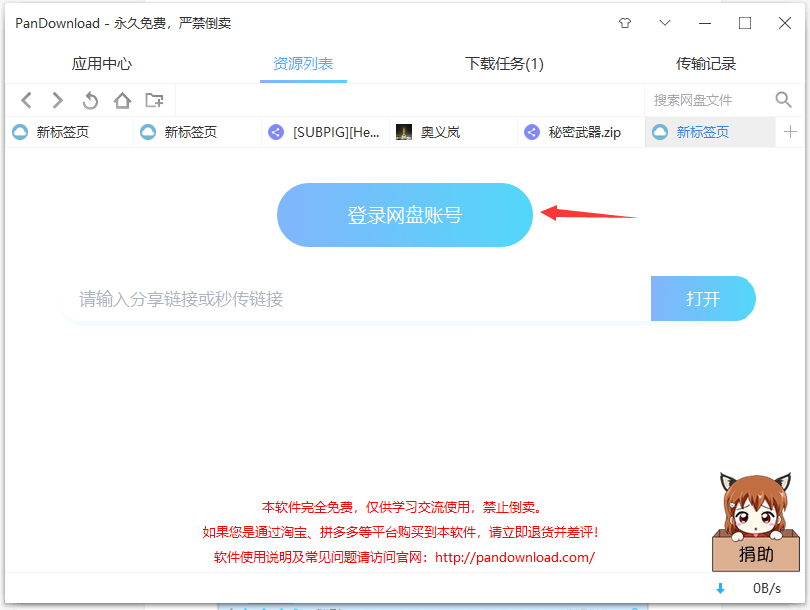Go back with the left arrow
Image resolution: width=810 pixels, height=610 pixels.
point(27,100)
